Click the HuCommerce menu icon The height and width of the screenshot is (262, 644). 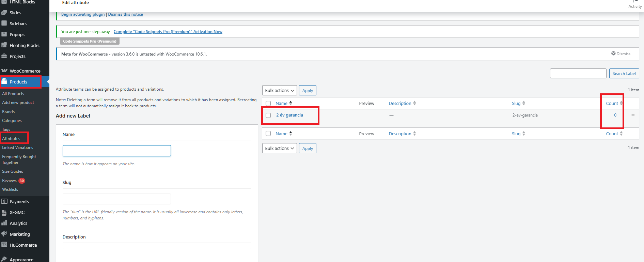(4, 245)
